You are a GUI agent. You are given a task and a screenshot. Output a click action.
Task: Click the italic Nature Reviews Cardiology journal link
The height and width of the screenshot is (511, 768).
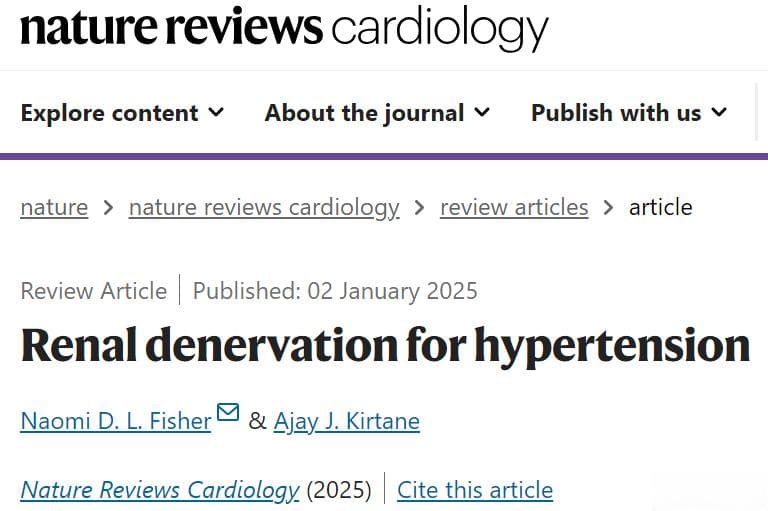160,490
